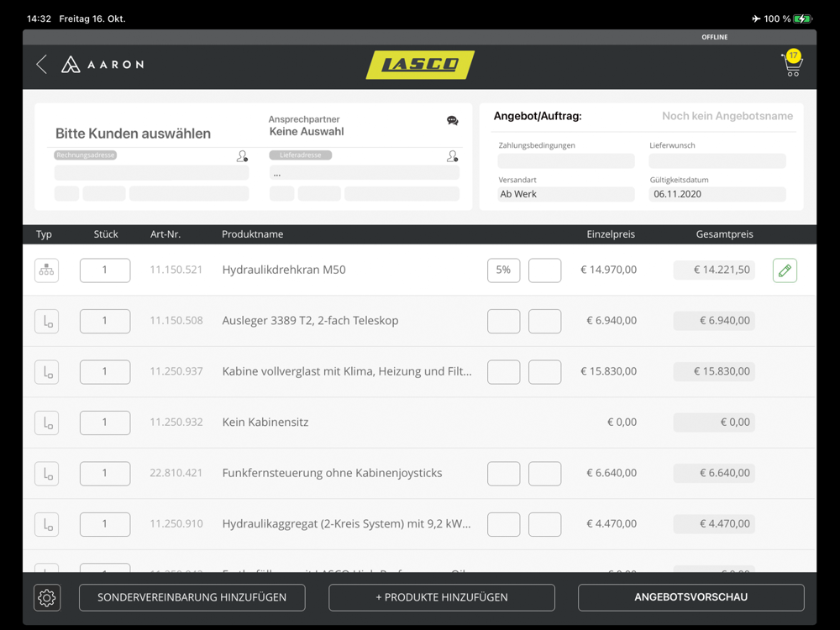Open settings with the gear icon

point(47,597)
